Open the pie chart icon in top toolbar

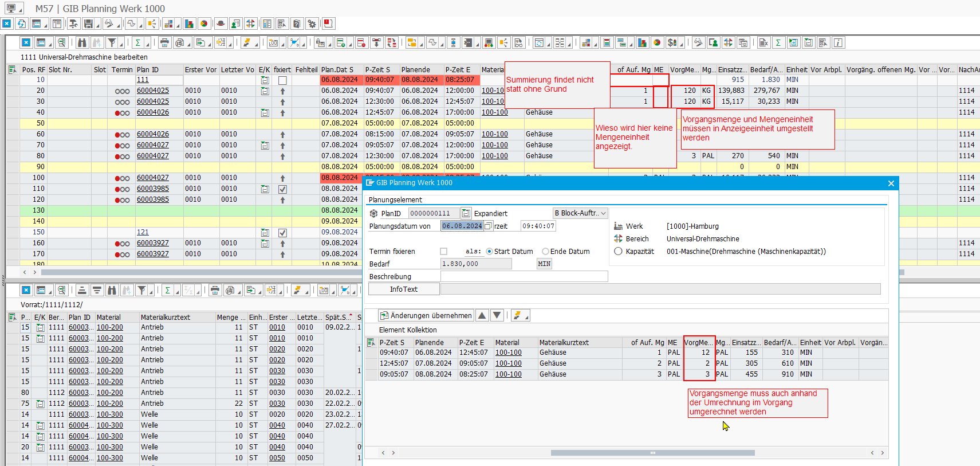204,24
